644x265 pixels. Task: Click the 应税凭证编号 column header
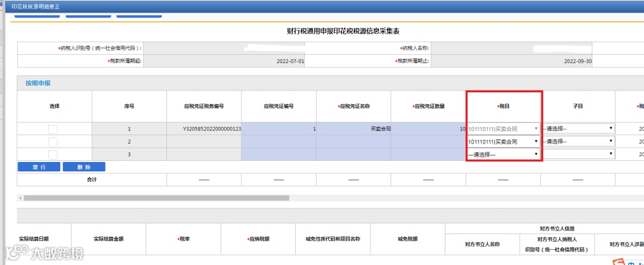tap(279, 106)
